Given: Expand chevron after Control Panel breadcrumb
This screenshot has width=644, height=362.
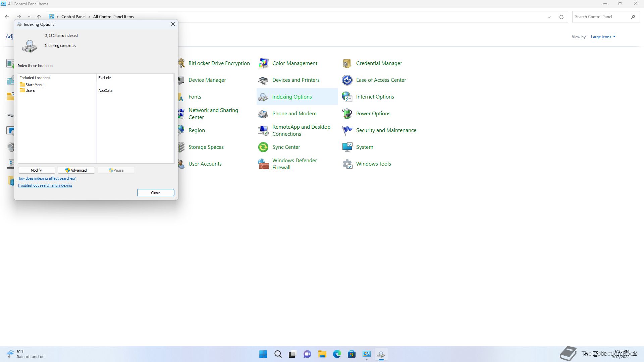Looking at the screenshot, I should click(89, 17).
